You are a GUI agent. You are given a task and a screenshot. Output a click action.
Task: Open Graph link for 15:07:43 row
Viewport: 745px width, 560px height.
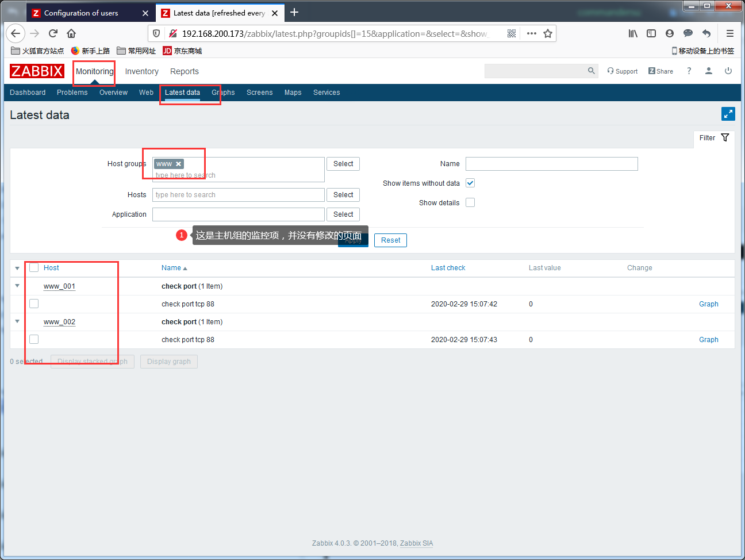pyautogui.click(x=709, y=340)
